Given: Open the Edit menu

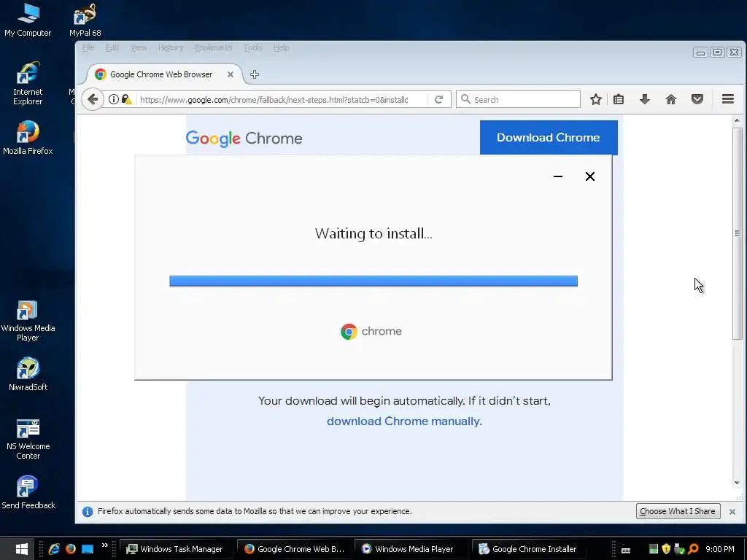Looking at the screenshot, I should [112, 47].
